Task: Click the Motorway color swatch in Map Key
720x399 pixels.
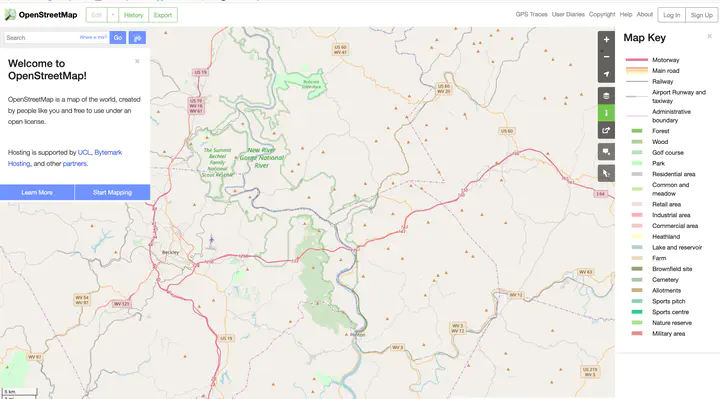Action: (x=636, y=60)
